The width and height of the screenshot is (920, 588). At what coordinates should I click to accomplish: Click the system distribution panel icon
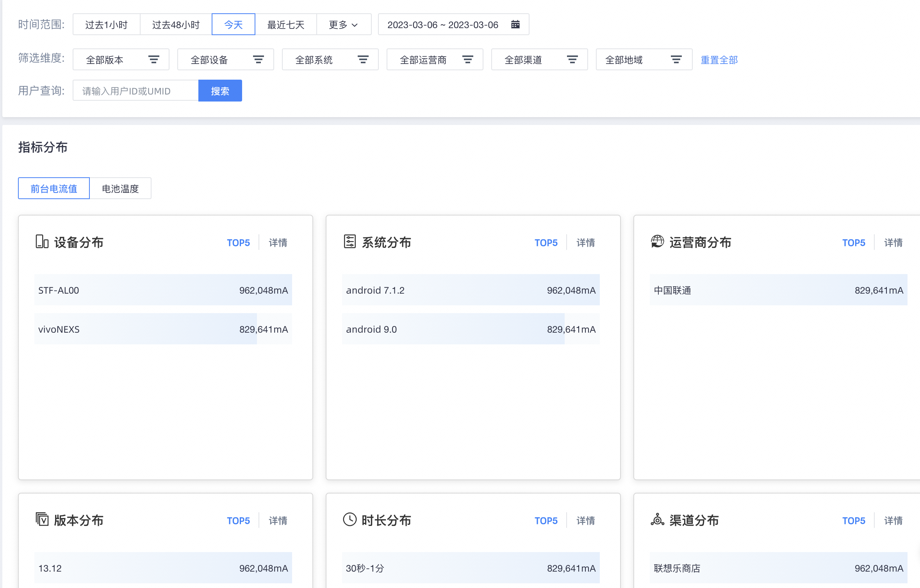[x=349, y=242]
